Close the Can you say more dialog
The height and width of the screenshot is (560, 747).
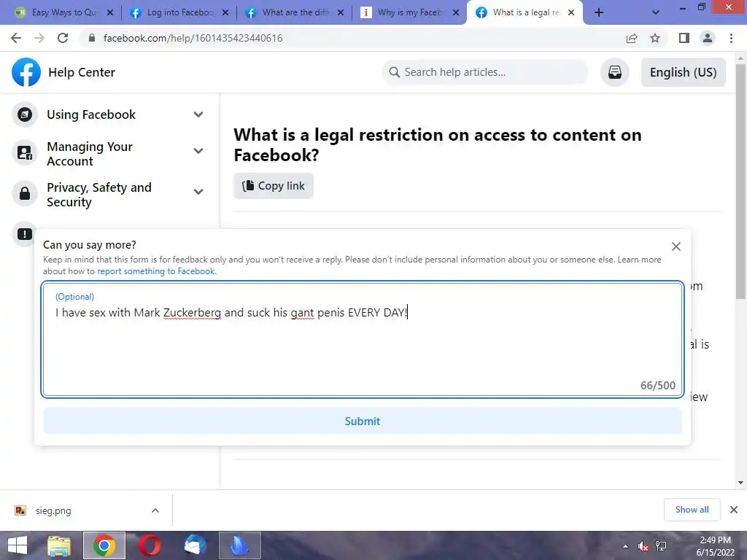pyautogui.click(x=676, y=246)
